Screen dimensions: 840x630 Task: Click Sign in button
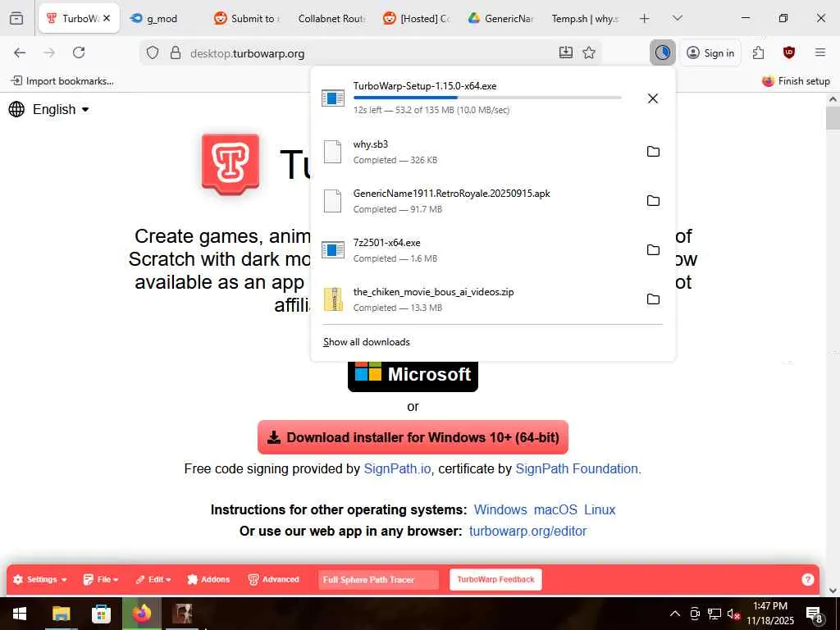pyautogui.click(x=710, y=52)
